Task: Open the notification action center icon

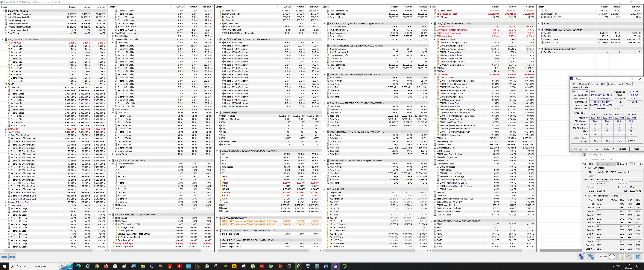Action: (x=638, y=266)
